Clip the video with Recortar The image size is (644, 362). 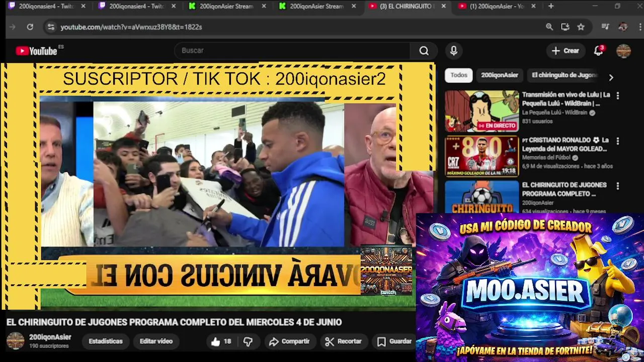[343, 341]
